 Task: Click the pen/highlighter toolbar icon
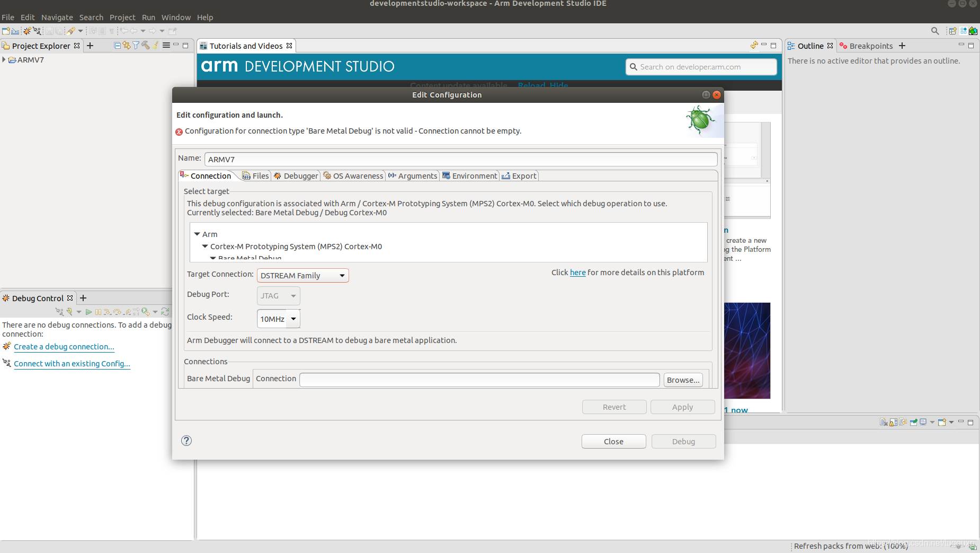pos(71,31)
